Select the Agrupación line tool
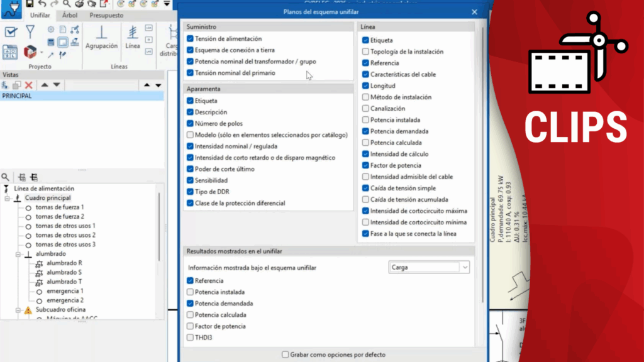 coord(101,37)
